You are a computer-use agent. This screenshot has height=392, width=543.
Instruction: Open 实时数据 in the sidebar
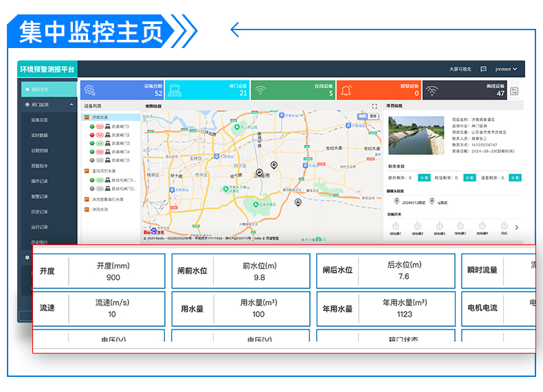coord(39,135)
